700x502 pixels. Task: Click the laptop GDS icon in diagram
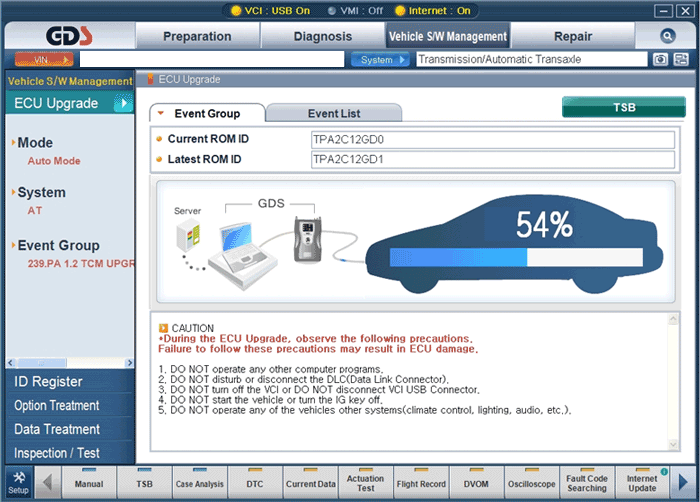click(242, 256)
